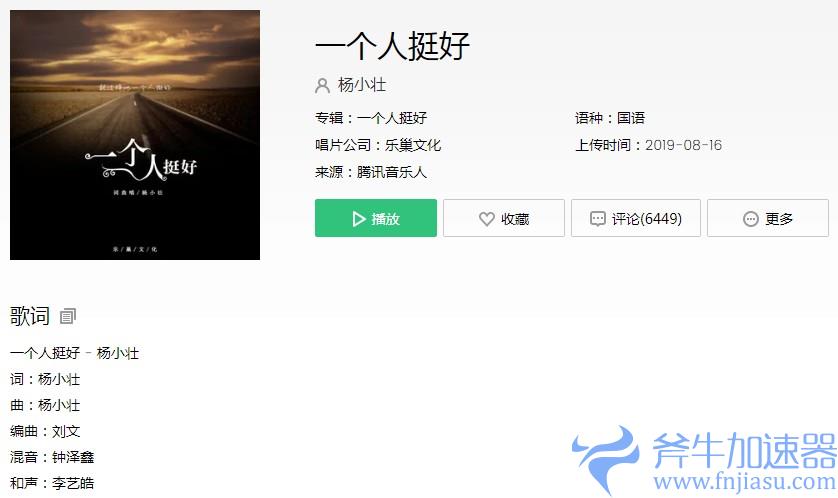The height and width of the screenshot is (498, 838).
Task: Click the song title heading 一个人挺好
Action: (x=392, y=45)
